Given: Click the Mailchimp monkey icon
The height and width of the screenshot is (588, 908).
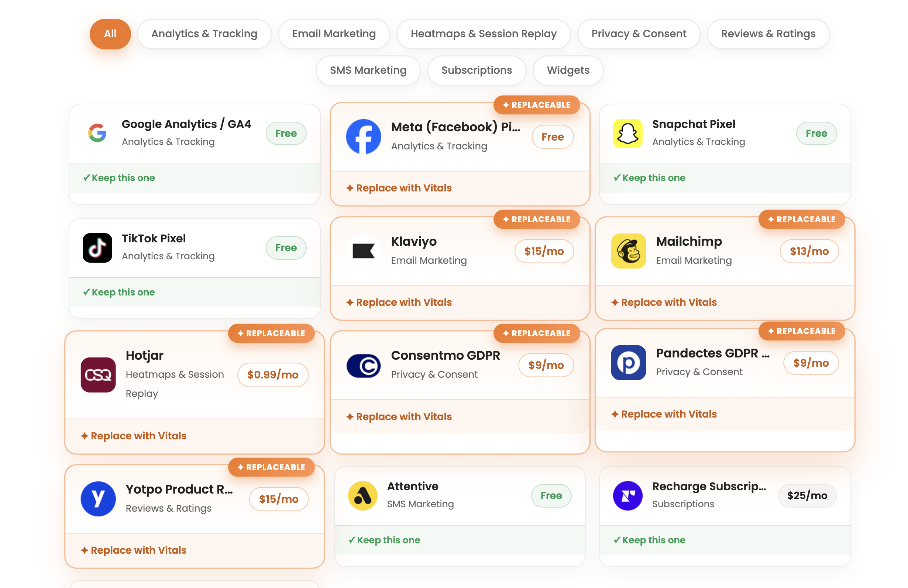Looking at the screenshot, I should point(628,251).
